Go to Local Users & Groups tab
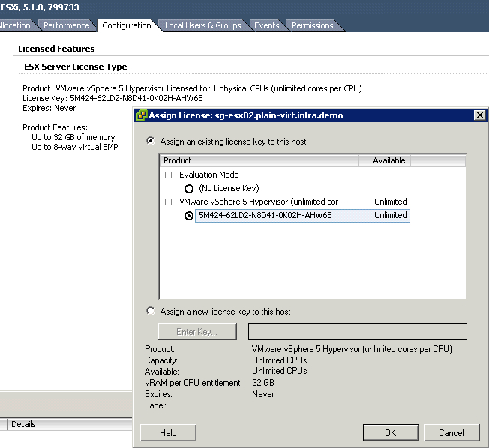 tap(203, 25)
